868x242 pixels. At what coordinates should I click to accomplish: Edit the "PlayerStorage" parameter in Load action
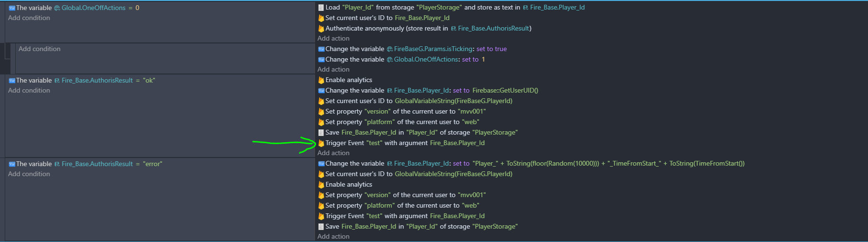[x=439, y=8]
